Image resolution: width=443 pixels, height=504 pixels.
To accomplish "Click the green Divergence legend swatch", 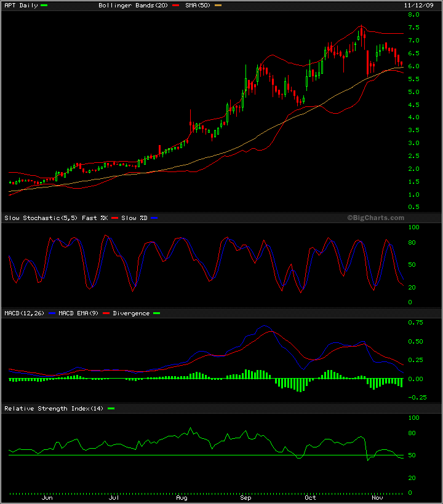I will pos(157,313).
